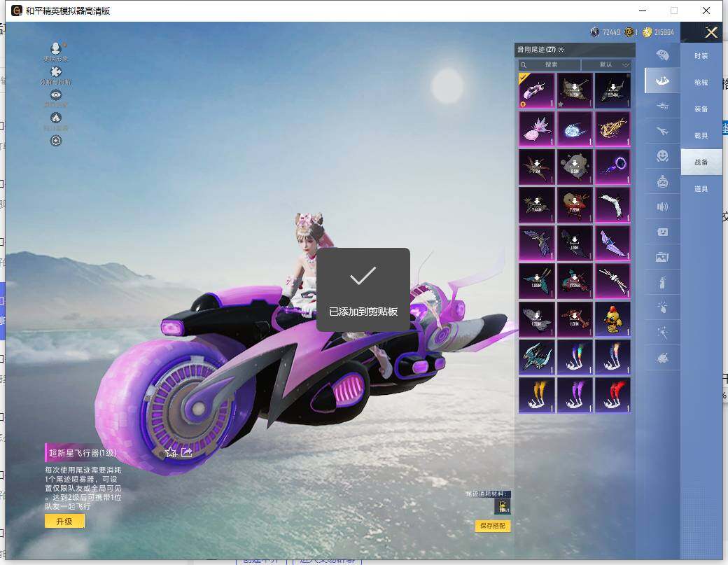Click the emulator logo in title bar
The width and height of the screenshot is (728, 565).
click(x=16, y=11)
